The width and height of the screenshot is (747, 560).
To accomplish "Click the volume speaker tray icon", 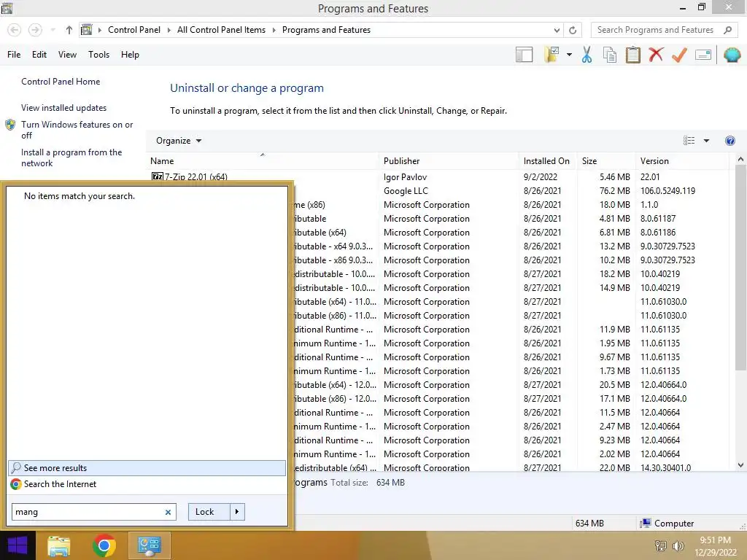I will tap(678, 545).
